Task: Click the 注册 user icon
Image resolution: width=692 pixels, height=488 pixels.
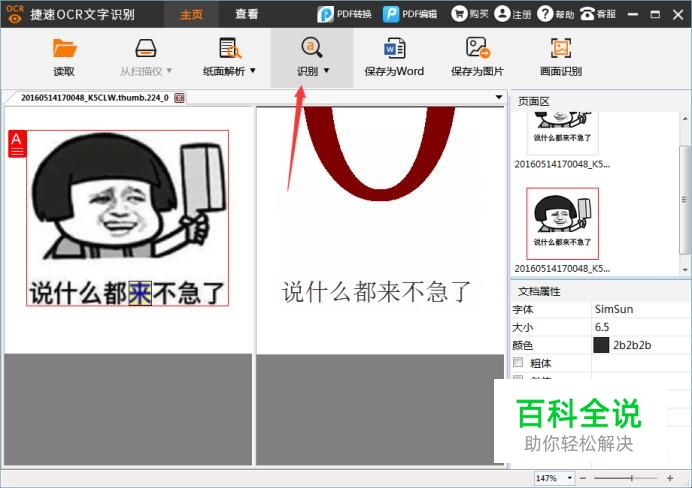Action: pos(502,14)
